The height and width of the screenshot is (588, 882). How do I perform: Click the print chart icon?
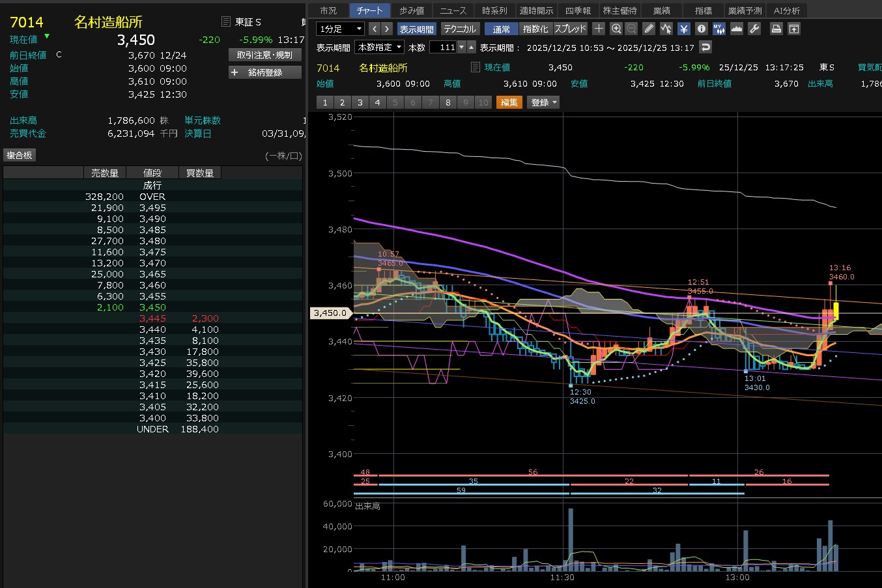tap(776, 29)
